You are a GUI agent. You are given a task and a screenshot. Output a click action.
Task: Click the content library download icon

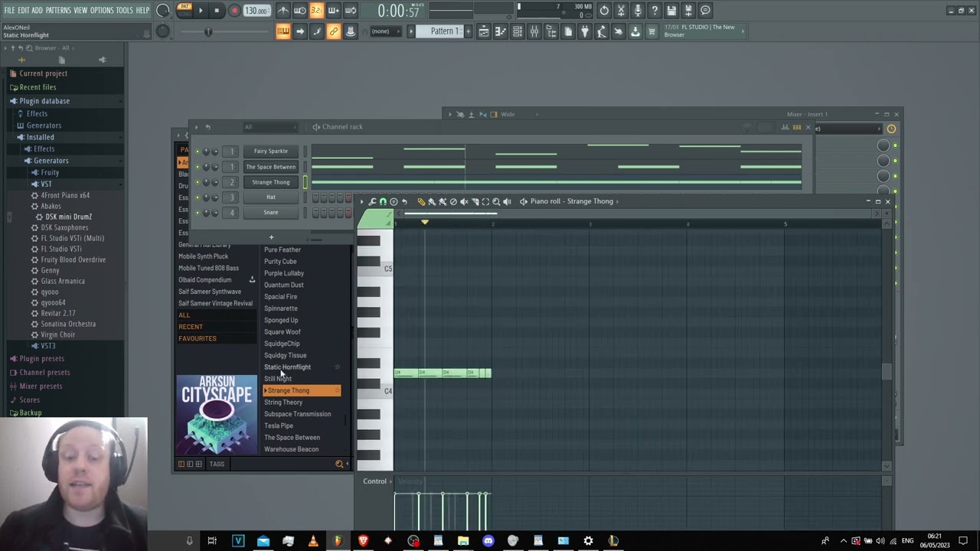635,31
